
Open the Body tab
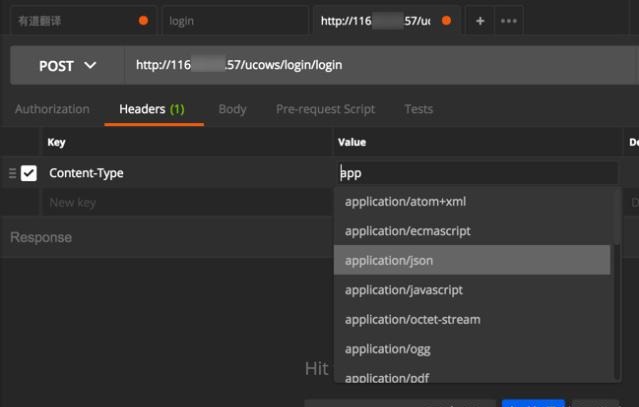[232, 109]
